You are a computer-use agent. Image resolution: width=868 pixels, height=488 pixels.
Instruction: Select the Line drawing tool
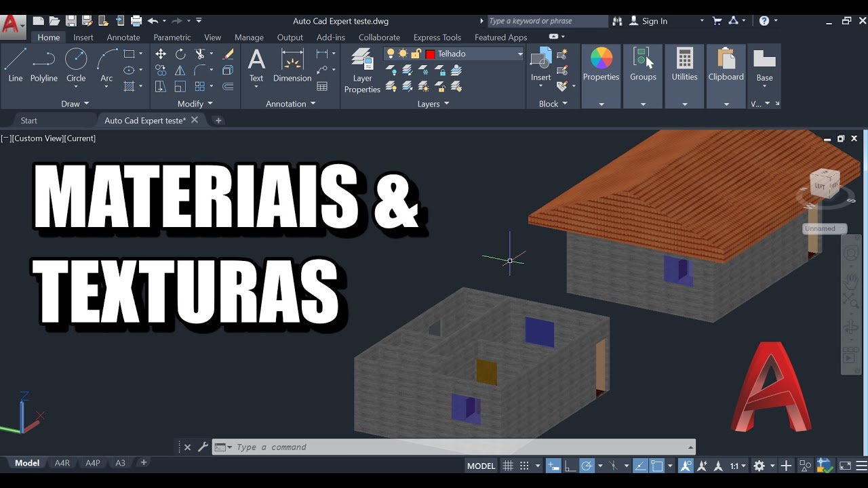[x=15, y=65]
